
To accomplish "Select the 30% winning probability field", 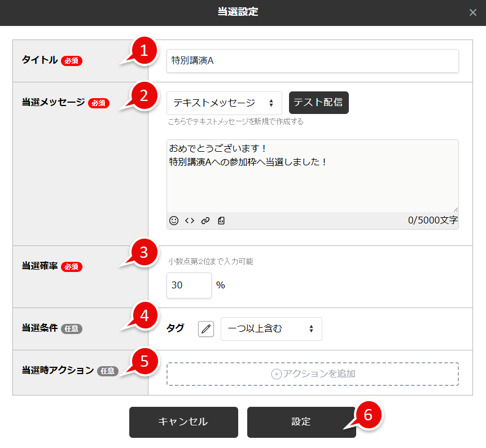I will pos(189,286).
